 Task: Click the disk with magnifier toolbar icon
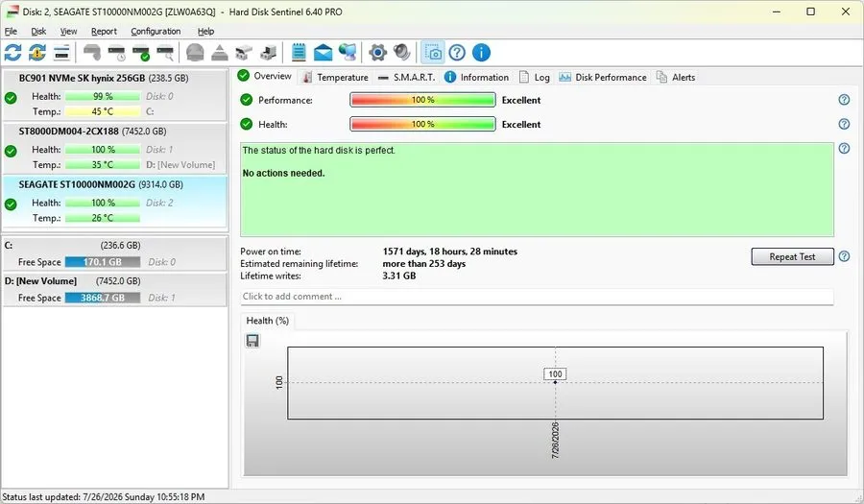tap(165, 53)
